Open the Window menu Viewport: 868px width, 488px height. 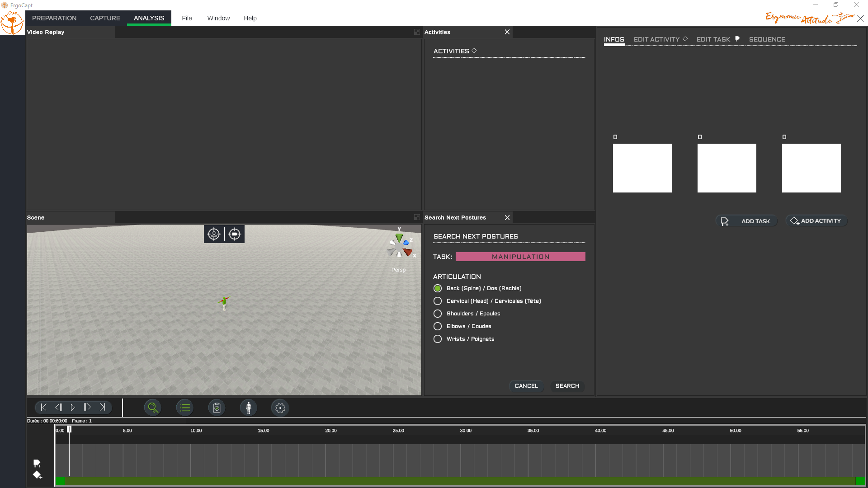click(218, 18)
